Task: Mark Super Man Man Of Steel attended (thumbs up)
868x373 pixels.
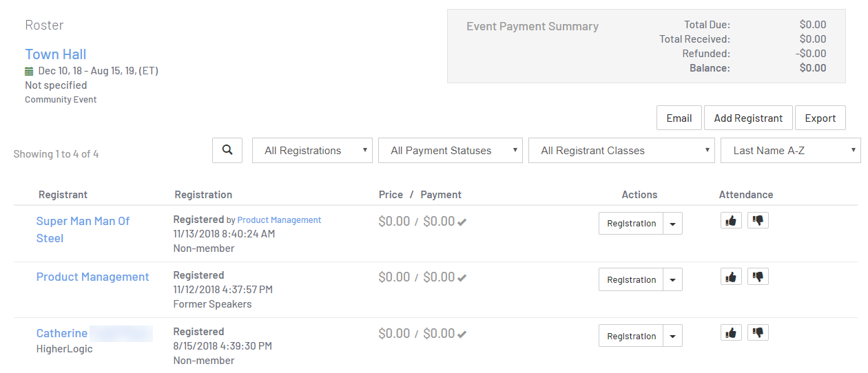Action: (x=731, y=221)
